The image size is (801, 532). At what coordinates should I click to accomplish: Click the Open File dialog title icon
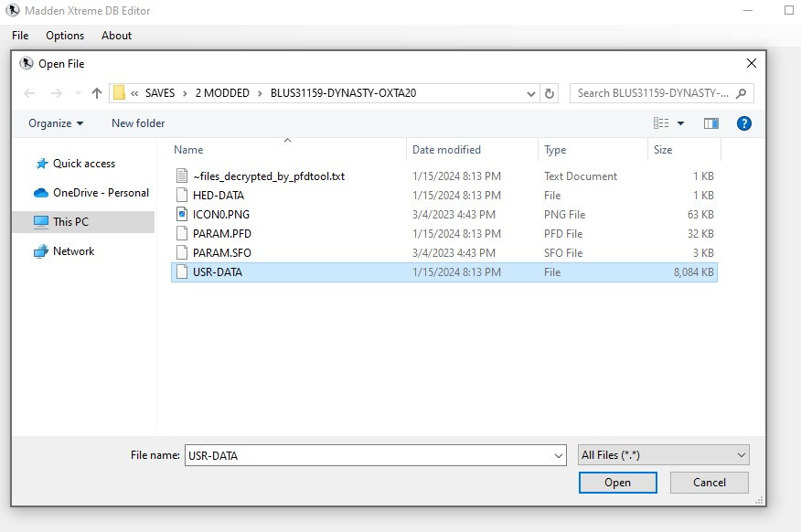(x=26, y=63)
